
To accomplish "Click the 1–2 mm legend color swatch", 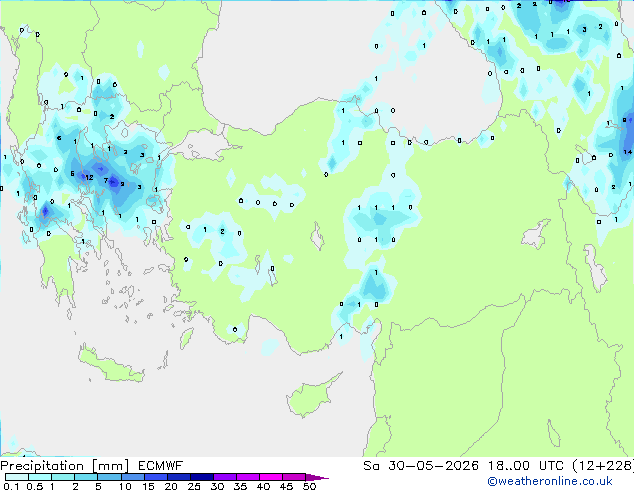I will pos(63,477).
